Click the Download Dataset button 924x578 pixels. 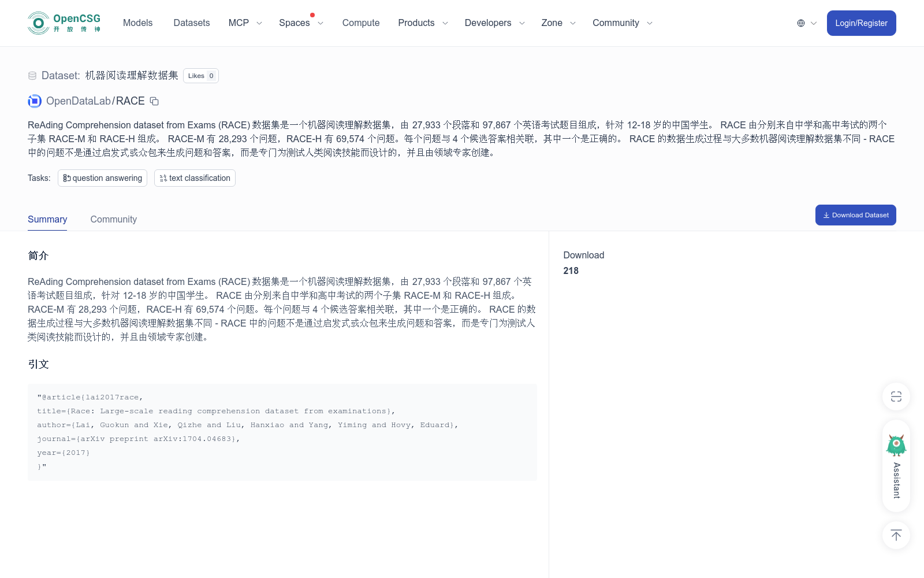855,215
